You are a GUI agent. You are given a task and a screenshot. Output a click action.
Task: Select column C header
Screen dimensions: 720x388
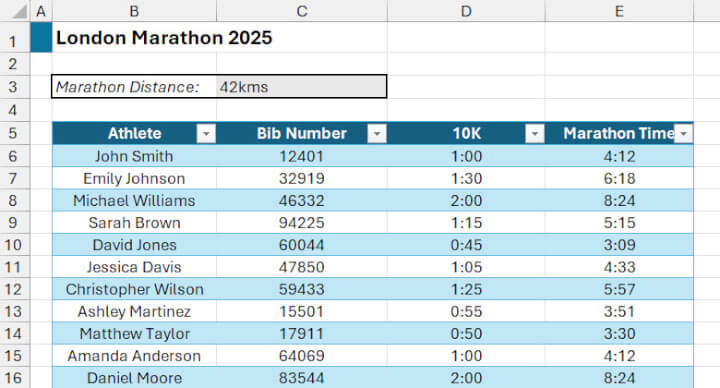[302, 11]
